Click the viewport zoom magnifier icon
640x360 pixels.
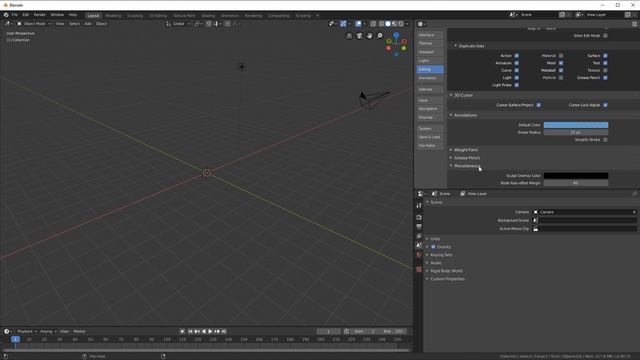tap(380, 36)
